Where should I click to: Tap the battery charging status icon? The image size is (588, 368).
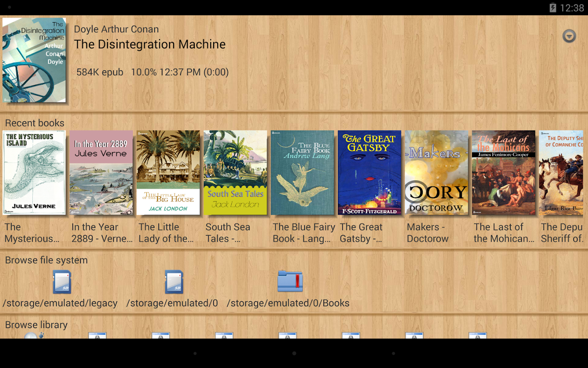pos(553,8)
